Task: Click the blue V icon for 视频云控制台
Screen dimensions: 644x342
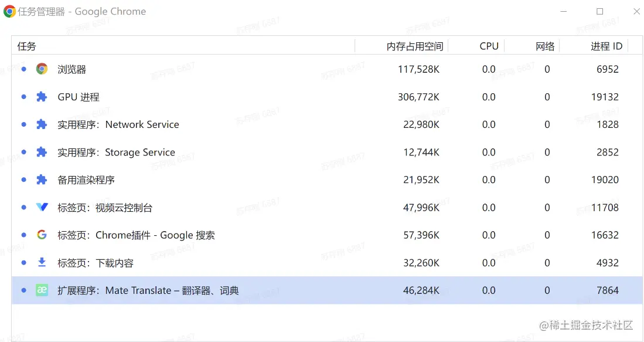Action: click(42, 207)
